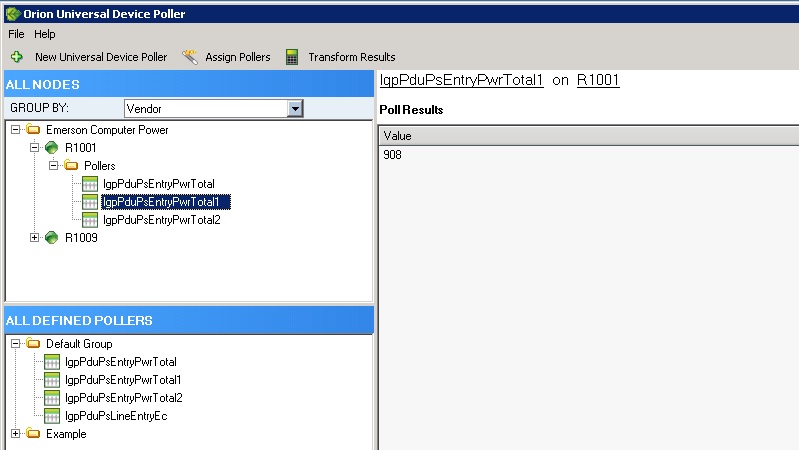Viewport: 799px width, 450px height.
Task: Collapse the Default Group pollers
Action: point(16,343)
